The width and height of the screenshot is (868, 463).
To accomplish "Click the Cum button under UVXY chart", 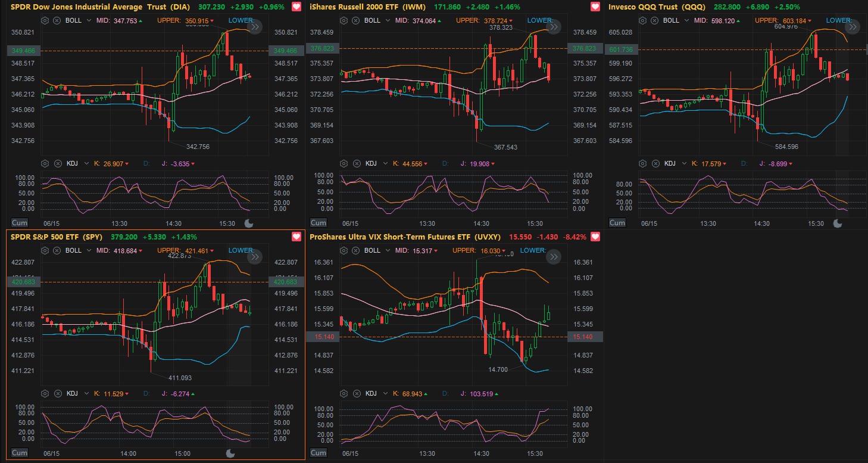I will coord(318,453).
